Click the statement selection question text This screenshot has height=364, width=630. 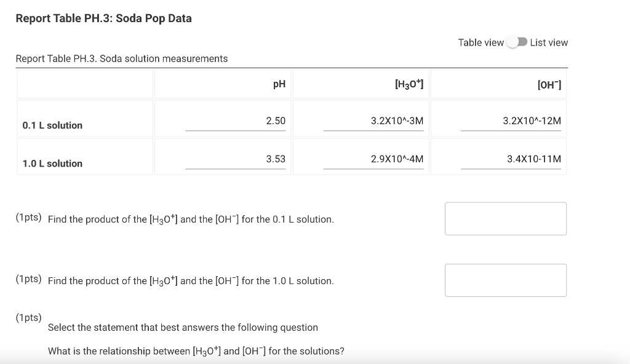(183, 327)
